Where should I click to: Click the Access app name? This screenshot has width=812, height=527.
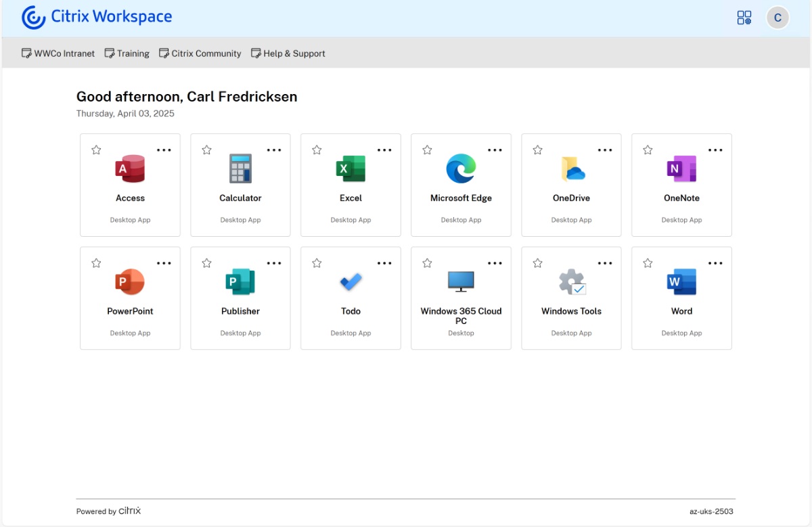130,198
